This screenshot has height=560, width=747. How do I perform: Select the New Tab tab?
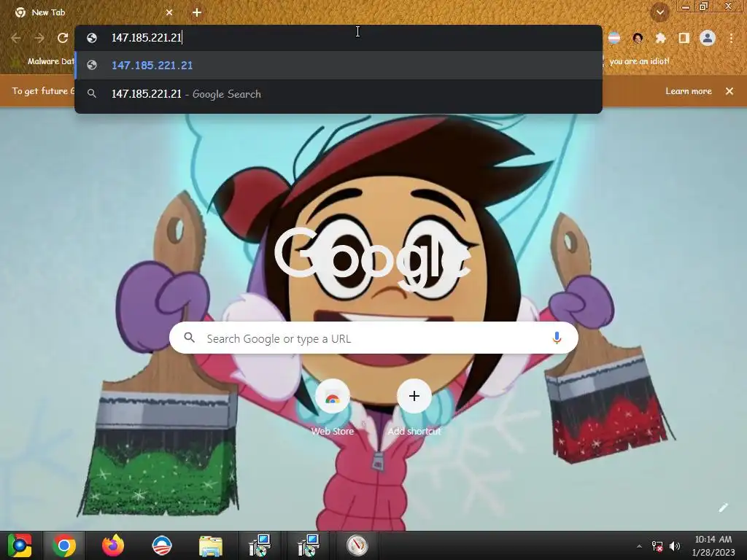[93, 12]
